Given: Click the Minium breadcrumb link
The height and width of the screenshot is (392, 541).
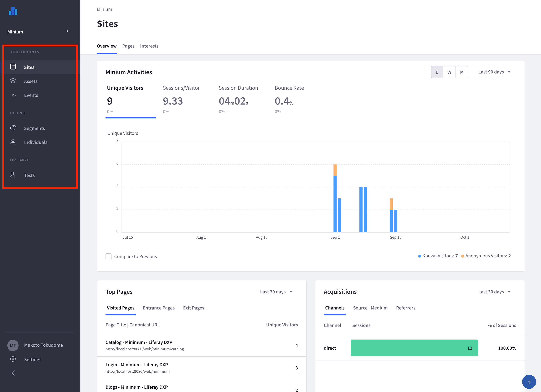Looking at the screenshot, I should tap(104, 9).
